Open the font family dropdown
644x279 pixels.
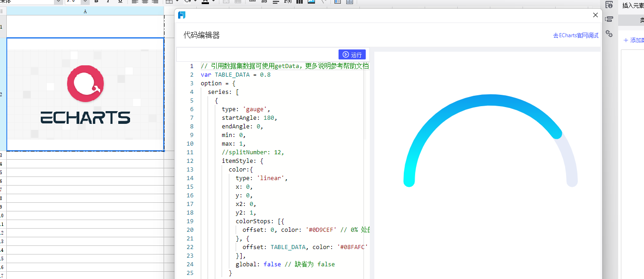tap(58, 1)
